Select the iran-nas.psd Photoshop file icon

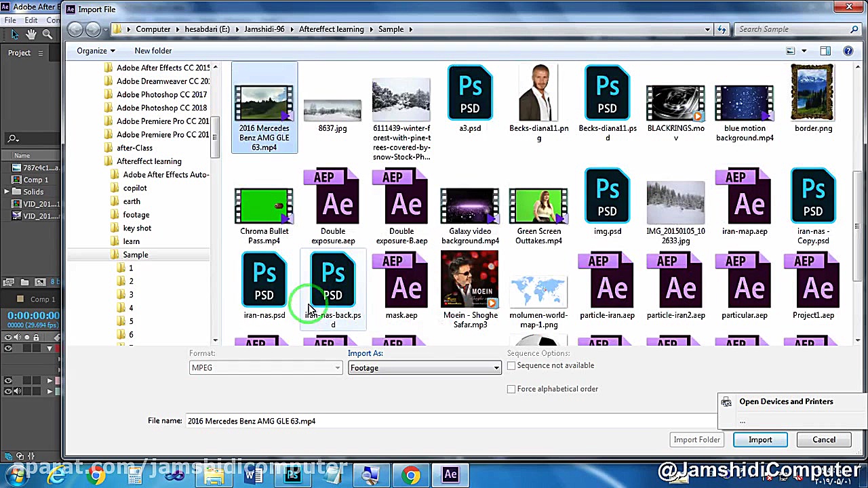[264, 279]
